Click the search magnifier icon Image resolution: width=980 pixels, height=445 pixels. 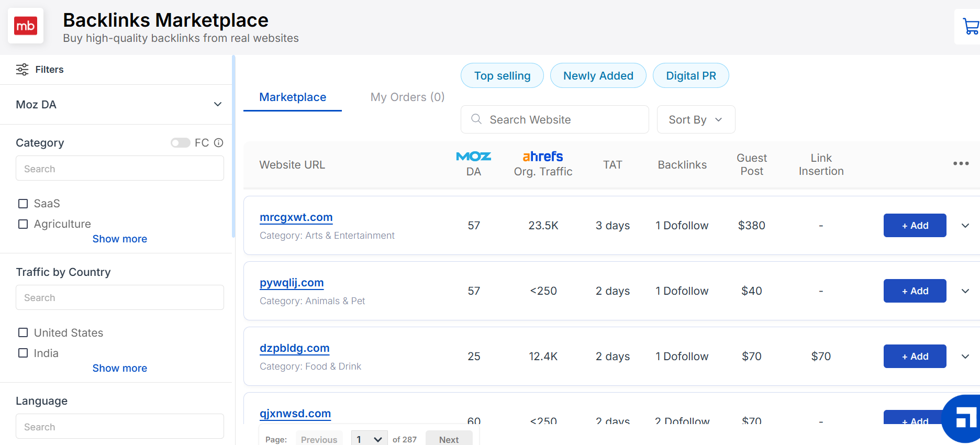476,119
